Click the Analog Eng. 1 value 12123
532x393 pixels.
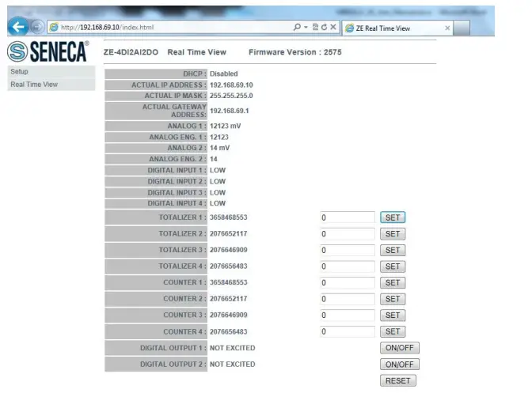pyautogui.click(x=218, y=138)
